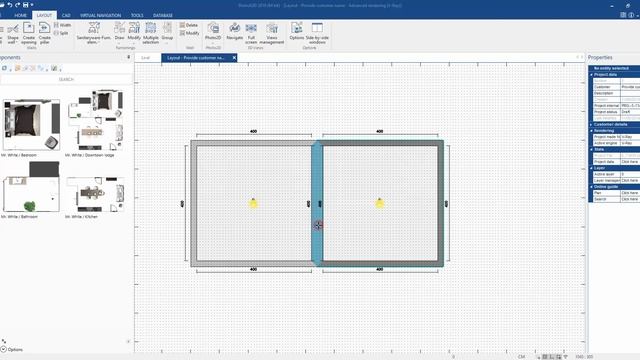Select the Mr. White / Downtown lodge thumbnail
The height and width of the screenshot is (360, 640).
point(95,120)
